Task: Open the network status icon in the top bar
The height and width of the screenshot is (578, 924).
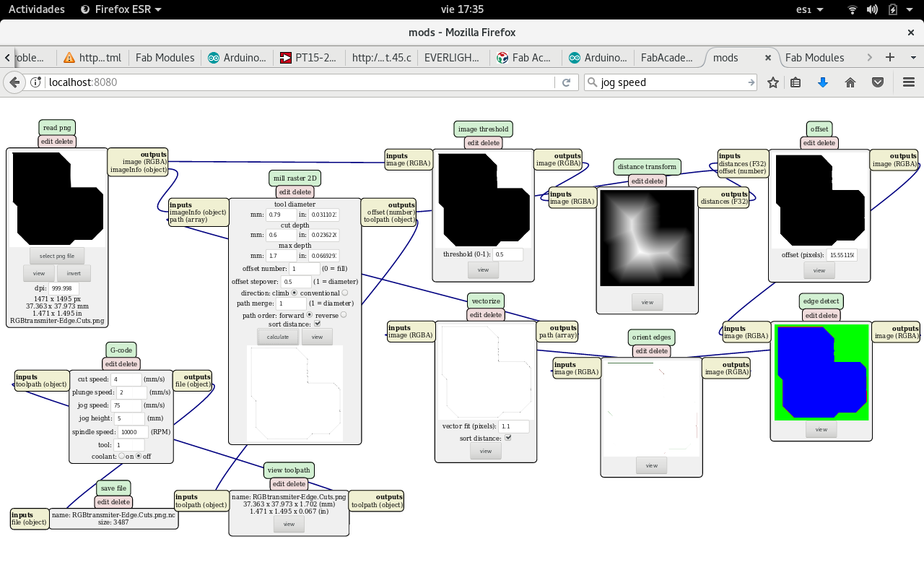Action: (853, 9)
